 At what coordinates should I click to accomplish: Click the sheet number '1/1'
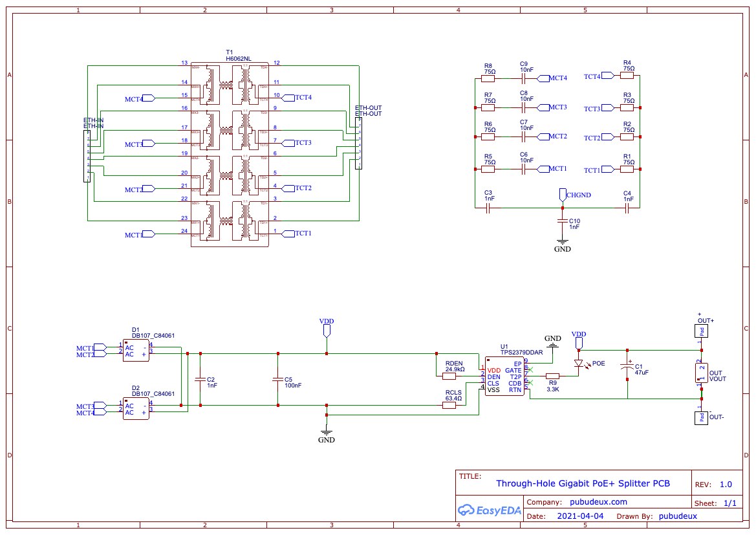coord(730,503)
